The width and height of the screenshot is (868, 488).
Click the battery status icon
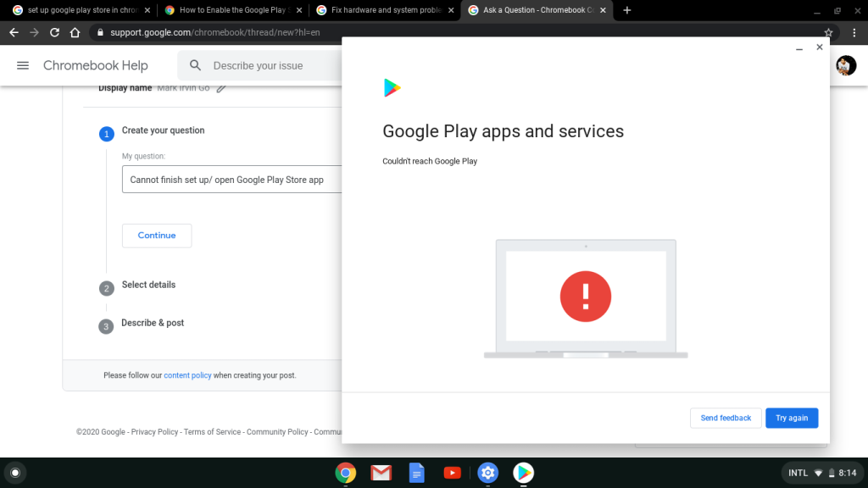(832, 473)
